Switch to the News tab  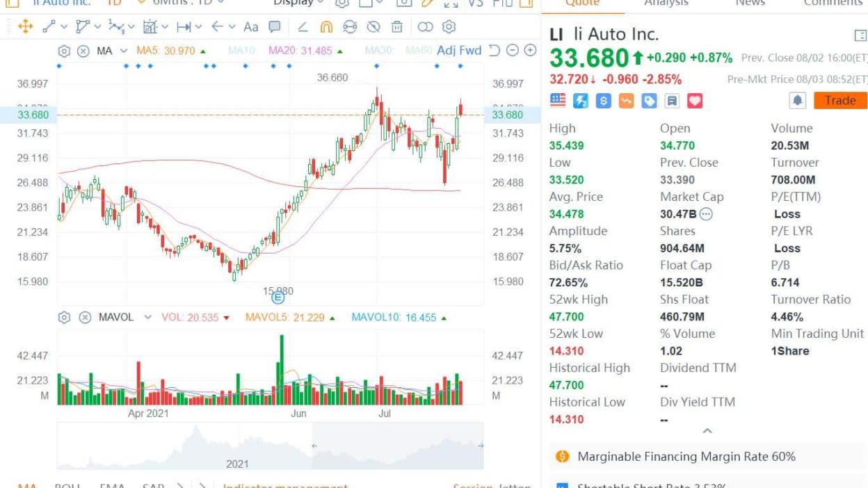750,3
